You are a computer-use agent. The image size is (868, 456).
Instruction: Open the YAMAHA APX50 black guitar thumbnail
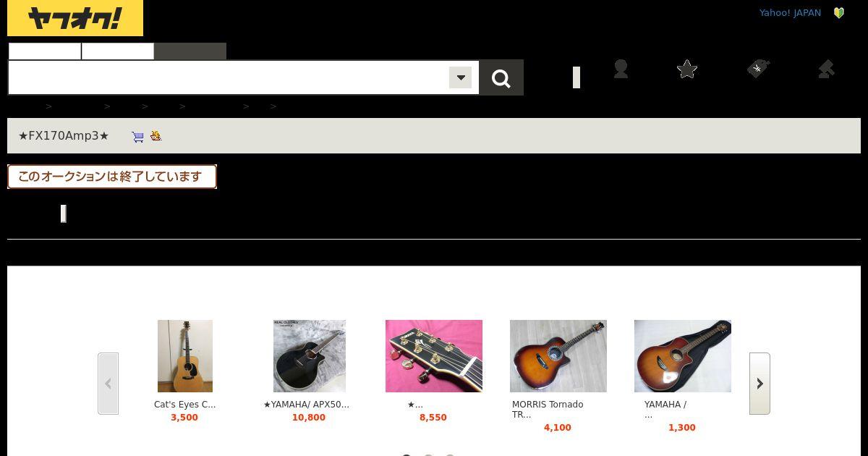310,356
